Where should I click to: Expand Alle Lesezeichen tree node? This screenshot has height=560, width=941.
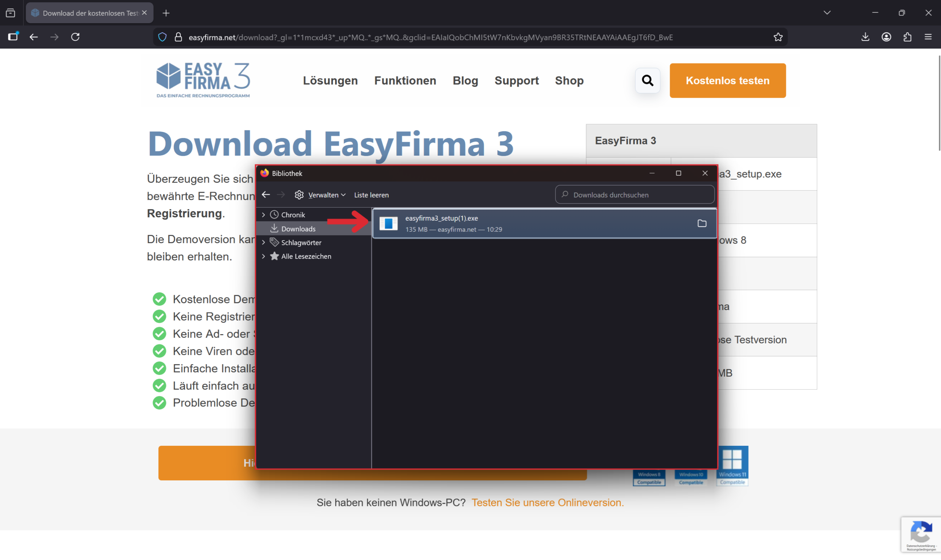point(264,256)
